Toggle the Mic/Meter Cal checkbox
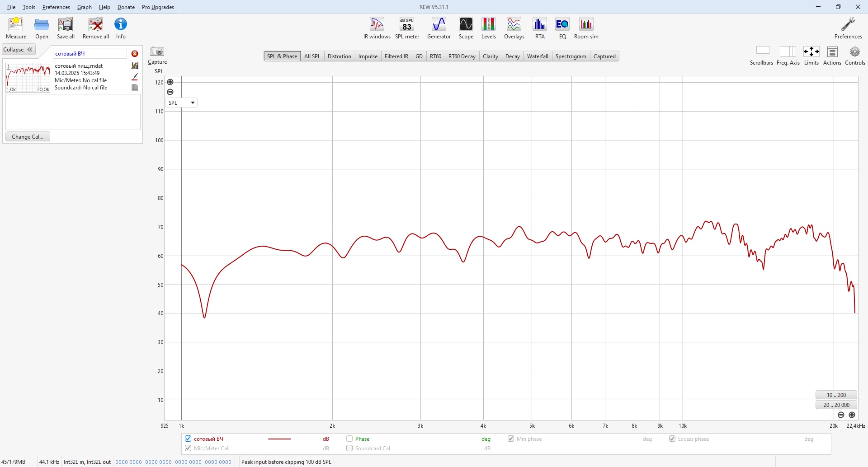The height and width of the screenshot is (467, 868). 188,448
